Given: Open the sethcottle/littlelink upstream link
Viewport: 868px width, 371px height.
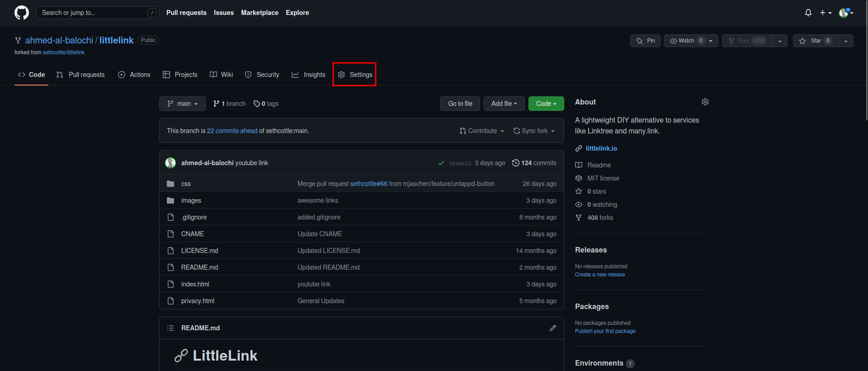Looking at the screenshot, I should [x=63, y=52].
